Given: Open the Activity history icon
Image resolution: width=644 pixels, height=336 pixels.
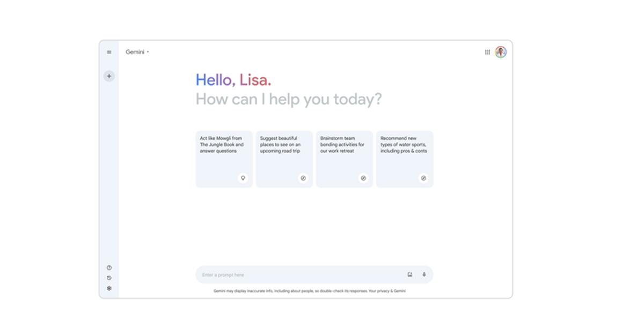Looking at the screenshot, I should click(109, 278).
